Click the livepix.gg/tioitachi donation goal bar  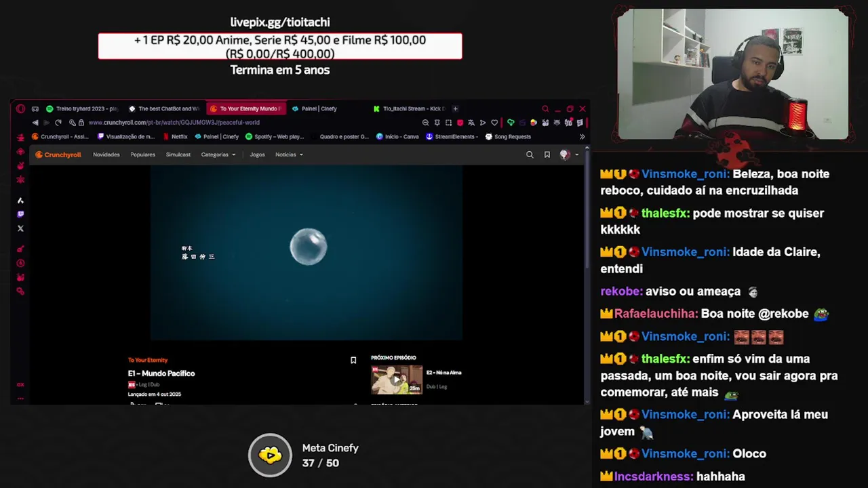280,46
